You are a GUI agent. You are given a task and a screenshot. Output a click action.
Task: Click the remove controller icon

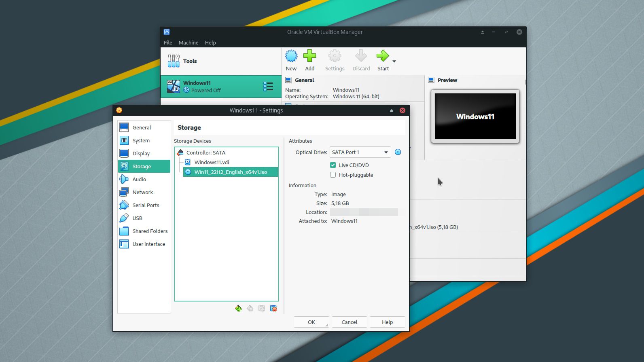pos(250,308)
